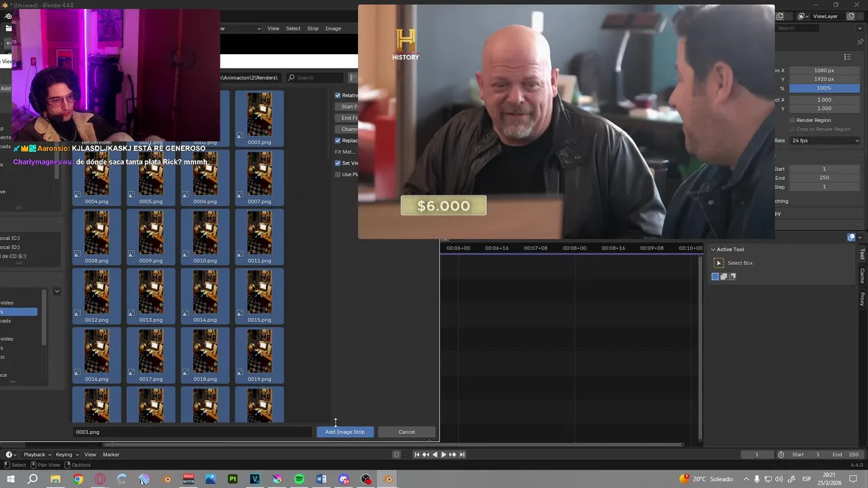
Task: Open the sequencer Strip menu
Action: click(x=313, y=28)
